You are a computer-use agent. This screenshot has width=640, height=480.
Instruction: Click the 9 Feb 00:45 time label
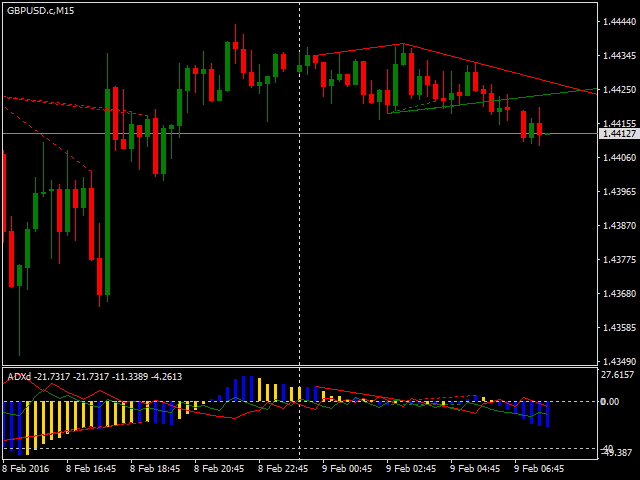point(347,469)
